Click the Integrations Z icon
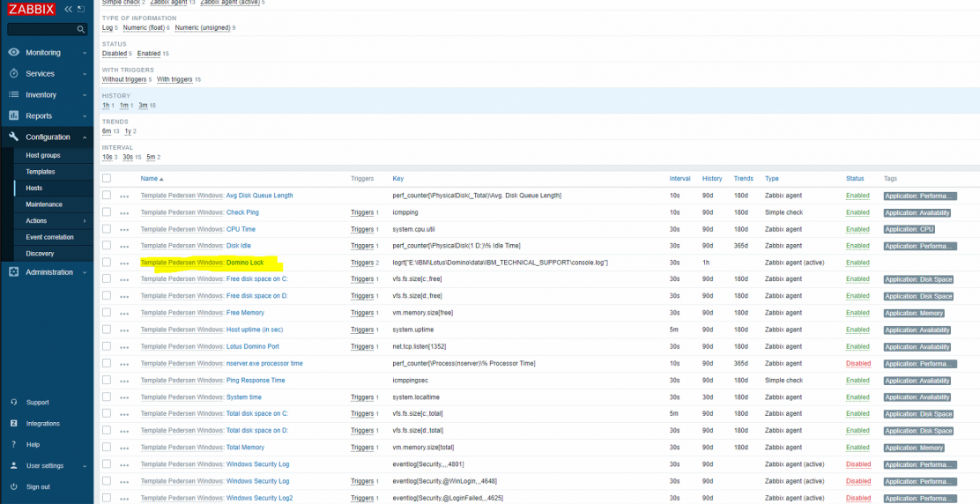 click(14, 423)
